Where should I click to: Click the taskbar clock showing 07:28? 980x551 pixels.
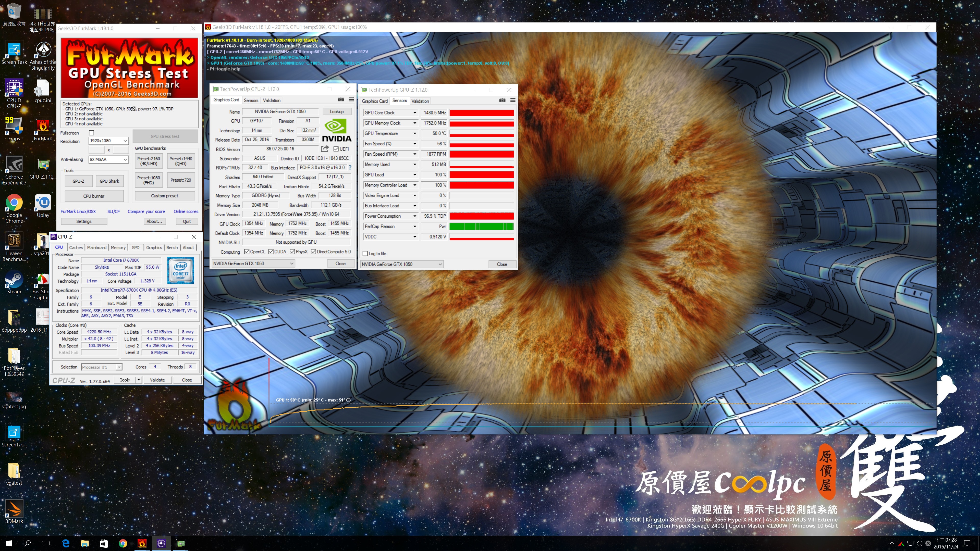[x=946, y=543]
